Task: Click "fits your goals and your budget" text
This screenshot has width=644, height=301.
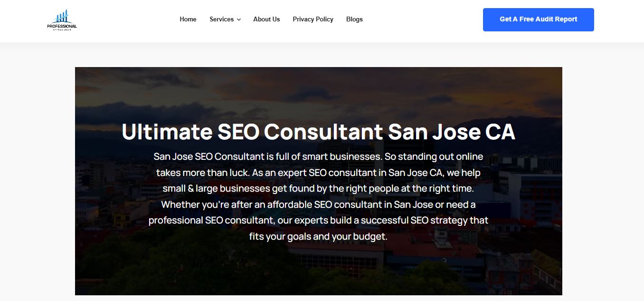Action: (318, 236)
